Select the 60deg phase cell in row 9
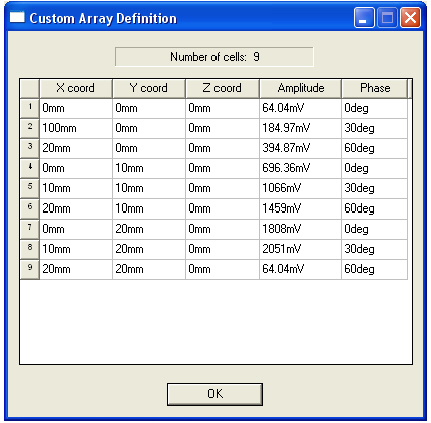The image size is (431, 423). [375, 269]
